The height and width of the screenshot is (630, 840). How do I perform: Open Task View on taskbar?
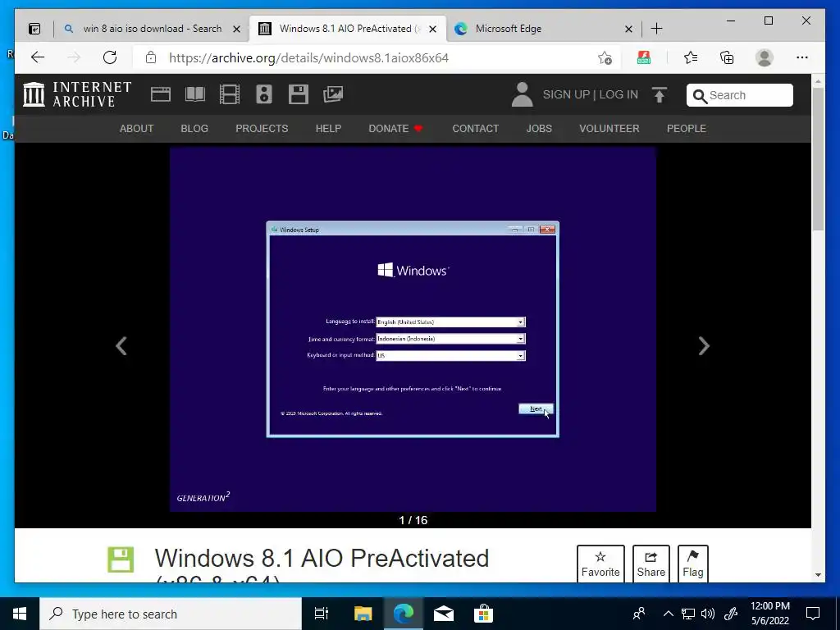[x=322, y=614]
